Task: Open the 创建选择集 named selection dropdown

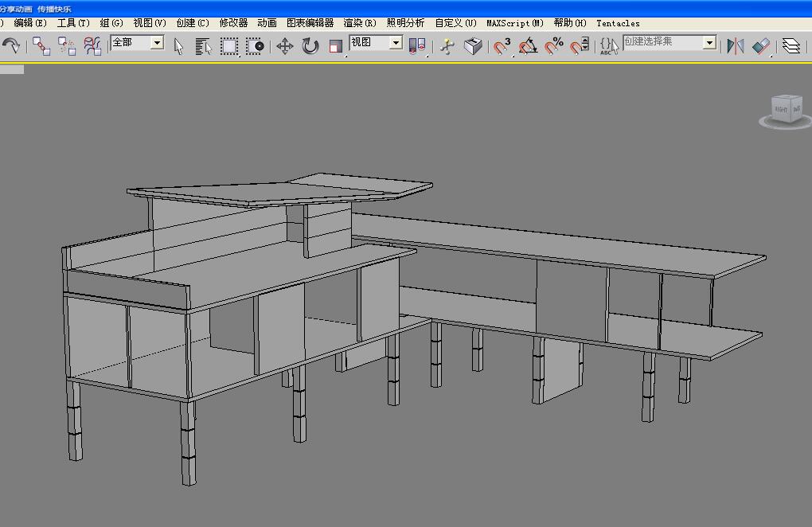Action: pos(709,43)
